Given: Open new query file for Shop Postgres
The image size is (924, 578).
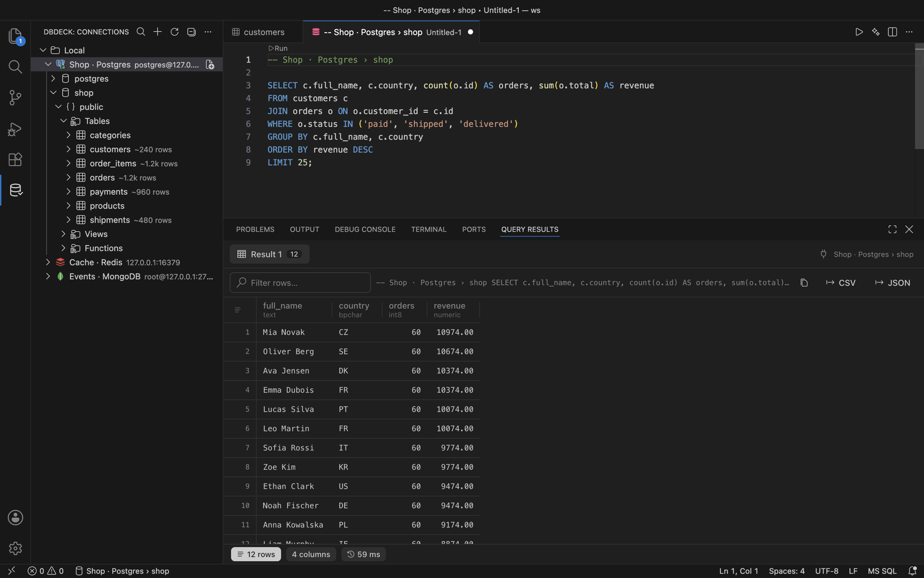Looking at the screenshot, I should (210, 65).
